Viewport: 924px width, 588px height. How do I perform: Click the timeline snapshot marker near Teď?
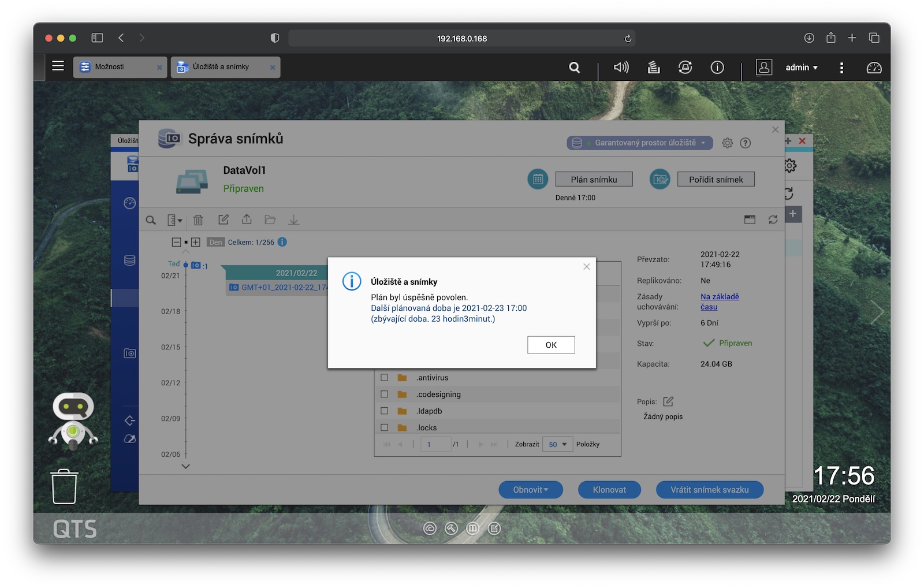click(196, 265)
